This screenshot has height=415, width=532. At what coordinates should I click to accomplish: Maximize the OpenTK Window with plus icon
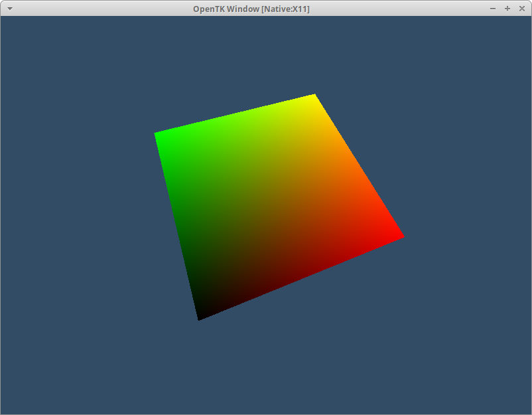point(507,9)
